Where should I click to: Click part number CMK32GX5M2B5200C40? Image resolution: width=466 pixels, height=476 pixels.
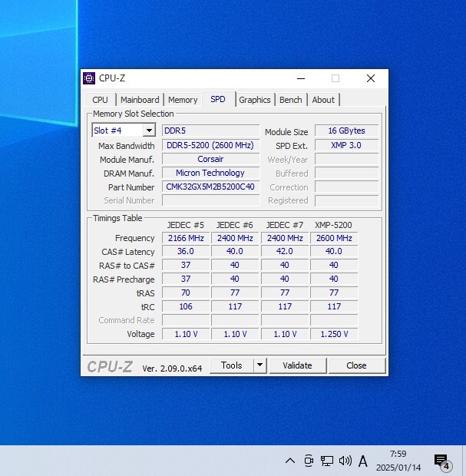[x=210, y=187]
